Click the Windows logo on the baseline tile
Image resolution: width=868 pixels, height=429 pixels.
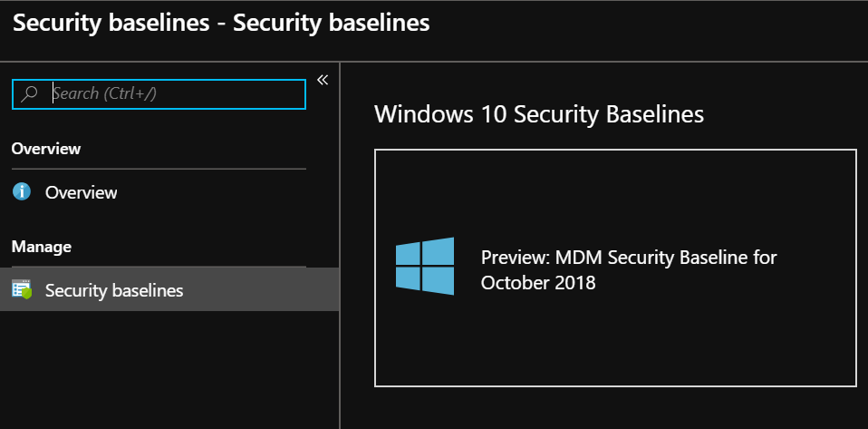click(425, 267)
